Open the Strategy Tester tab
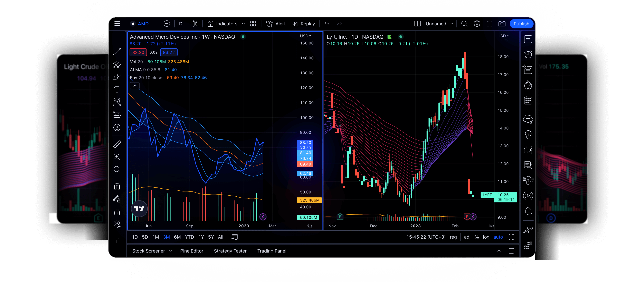 click(230, 251)
